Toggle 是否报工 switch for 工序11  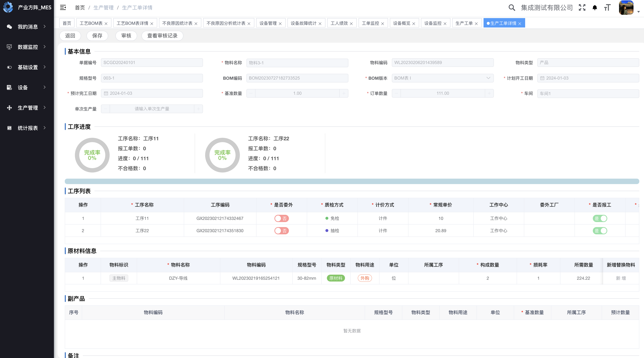(x=600, y=218)
